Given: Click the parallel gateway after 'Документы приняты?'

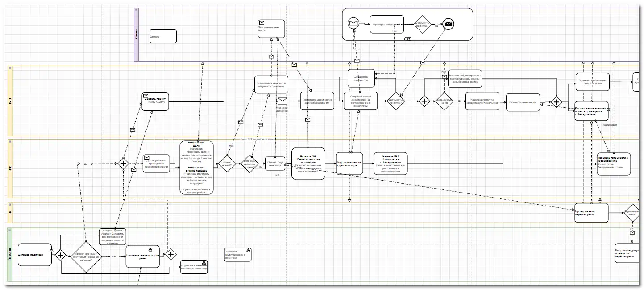Looking at the screenshot, I should point(424,101).
